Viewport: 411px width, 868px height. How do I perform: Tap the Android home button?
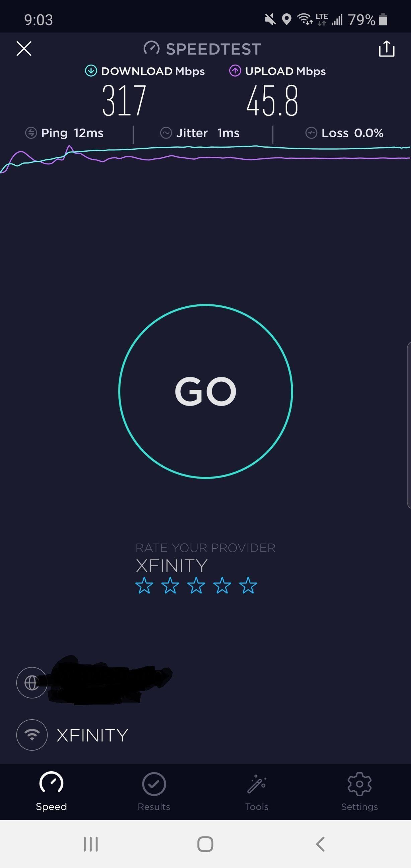pos(205,844)
